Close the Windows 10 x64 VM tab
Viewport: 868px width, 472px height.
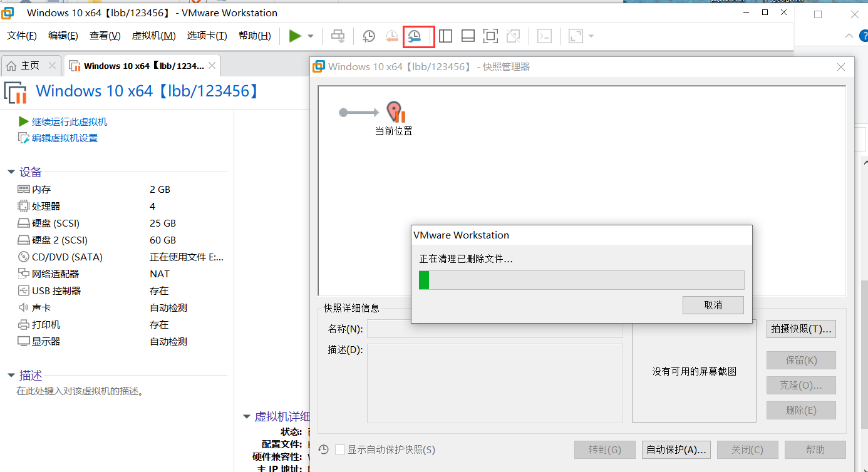pos(212,66)
